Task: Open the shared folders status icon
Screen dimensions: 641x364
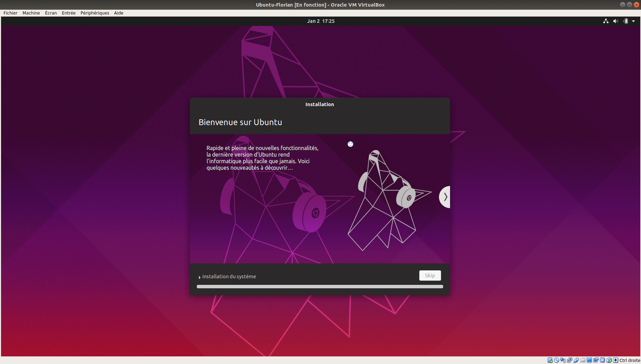Action: coord(583,360)
